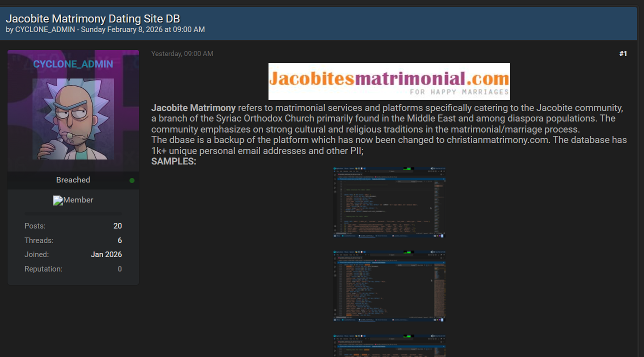Viewport: 644px width, 357px height.
Task: Open the #1 post permalink
Action: [622, 53]
